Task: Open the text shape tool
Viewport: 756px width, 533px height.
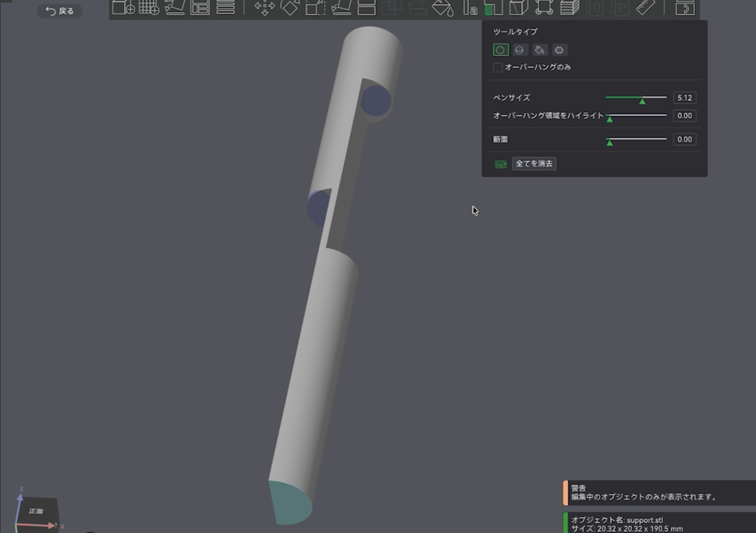Action: coord(469,7)
